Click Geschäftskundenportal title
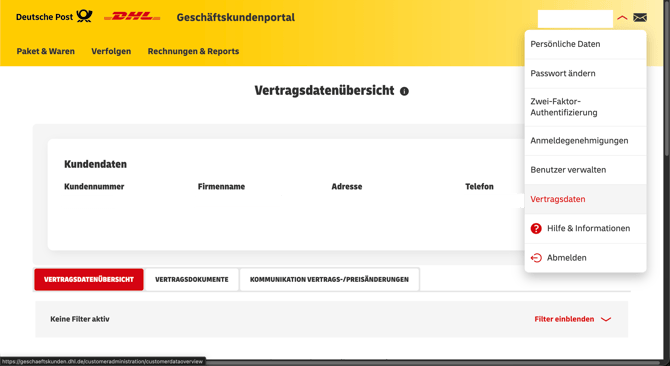 (236, 18)
